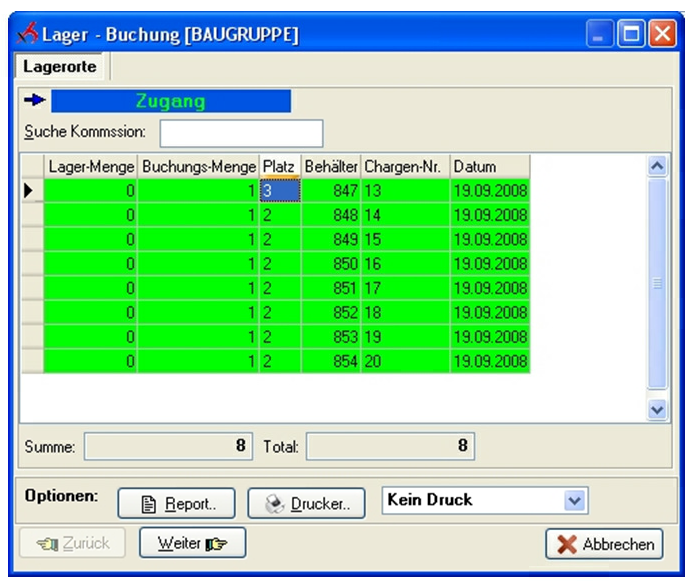Select the current row marker triangle

tap(30, 188)
